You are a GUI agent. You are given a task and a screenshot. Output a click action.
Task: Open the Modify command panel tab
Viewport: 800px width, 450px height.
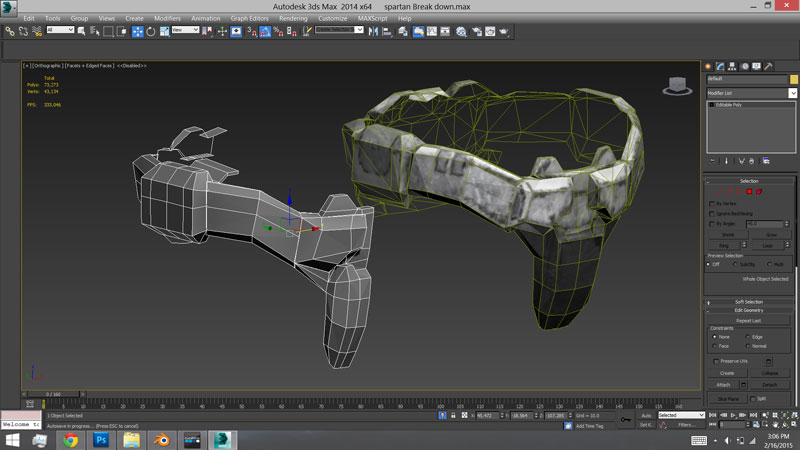pos(720,66)
